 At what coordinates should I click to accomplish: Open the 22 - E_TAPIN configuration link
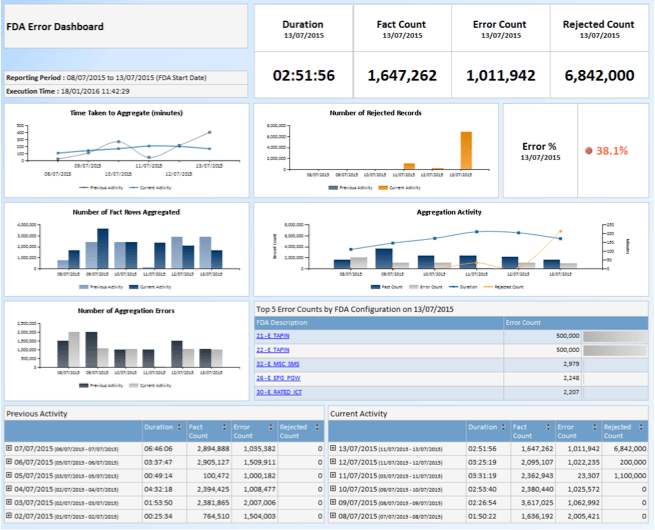tap(273, 350)
